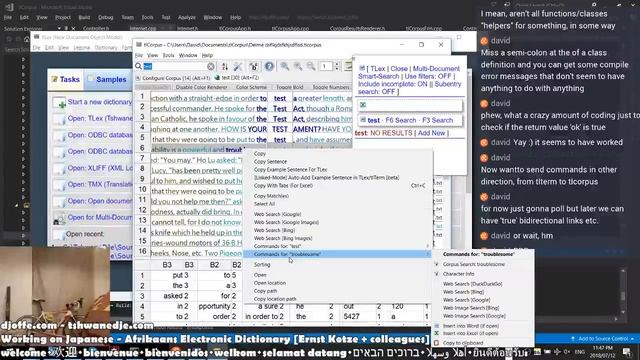Open tlCorpus 'Tools' menu
The height and width of the screenshot is (360, 640).
tap(168, 55)
